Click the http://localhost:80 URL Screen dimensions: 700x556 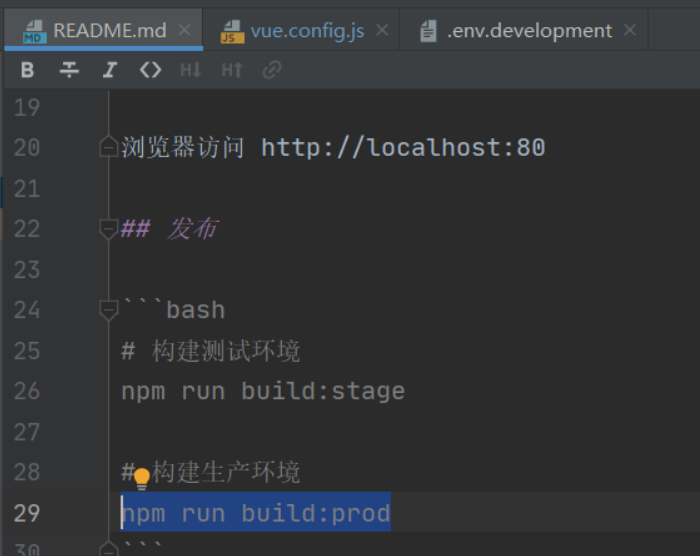tap(403, 148)
